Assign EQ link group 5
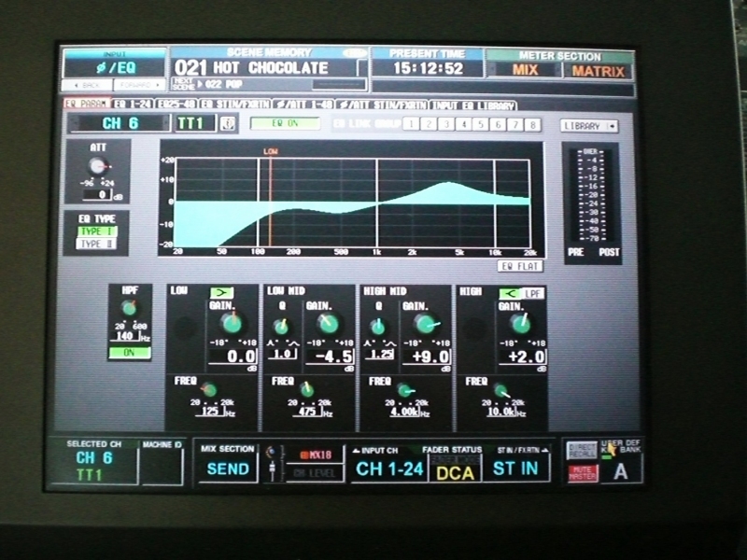The width and height of the screenshot is (747, 560). pos(481,125)
